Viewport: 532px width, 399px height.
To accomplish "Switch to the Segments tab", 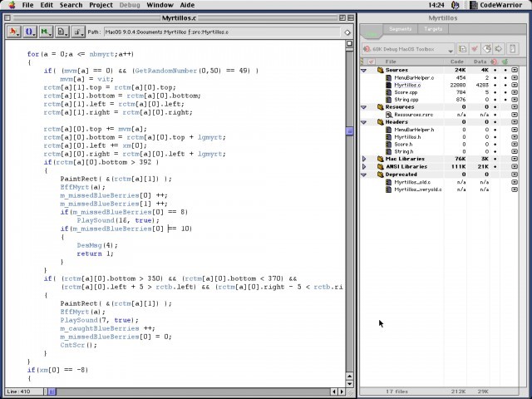I will coord(401,29).
